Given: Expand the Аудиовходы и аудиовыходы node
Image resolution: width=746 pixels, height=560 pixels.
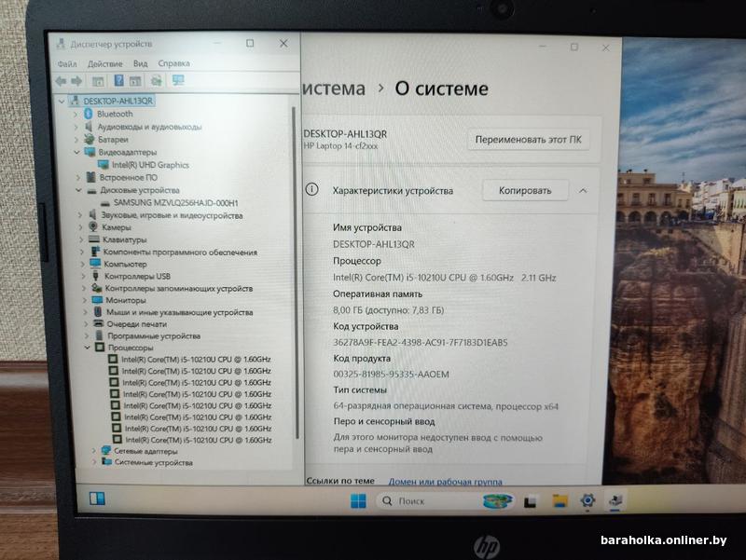Looking at the screenshot, I should (76, 127).
